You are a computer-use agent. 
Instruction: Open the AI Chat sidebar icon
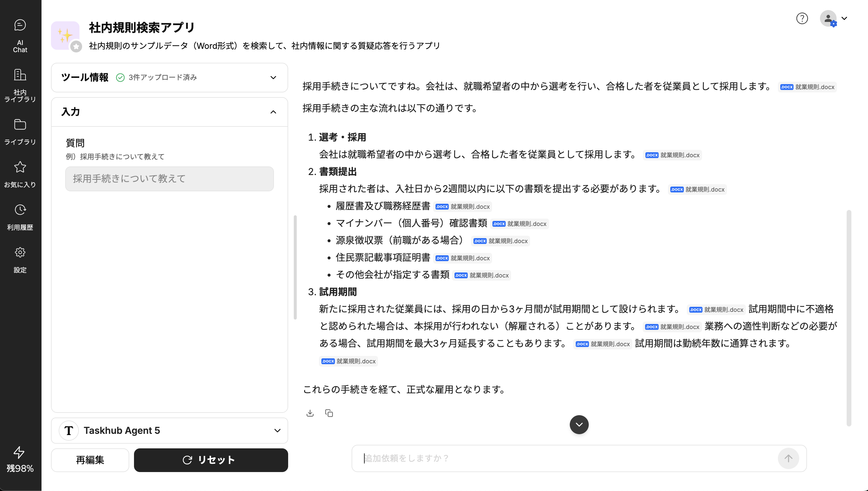tap(20, 25)
